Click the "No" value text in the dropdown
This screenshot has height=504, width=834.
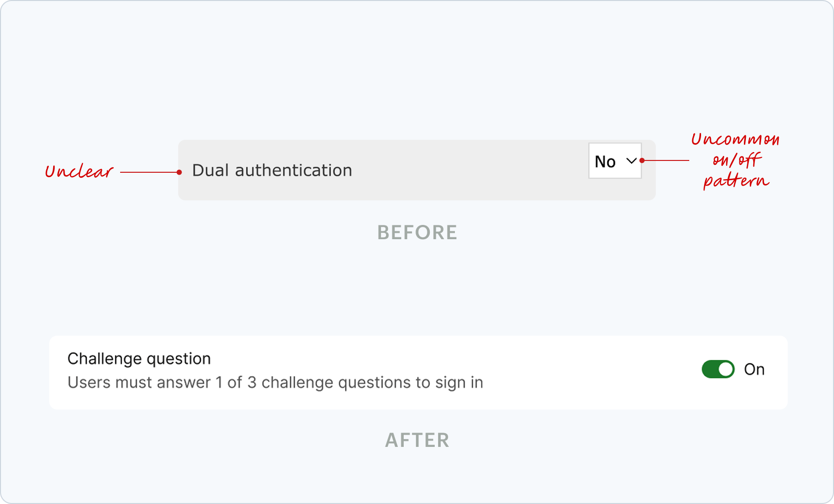(605, 161)
